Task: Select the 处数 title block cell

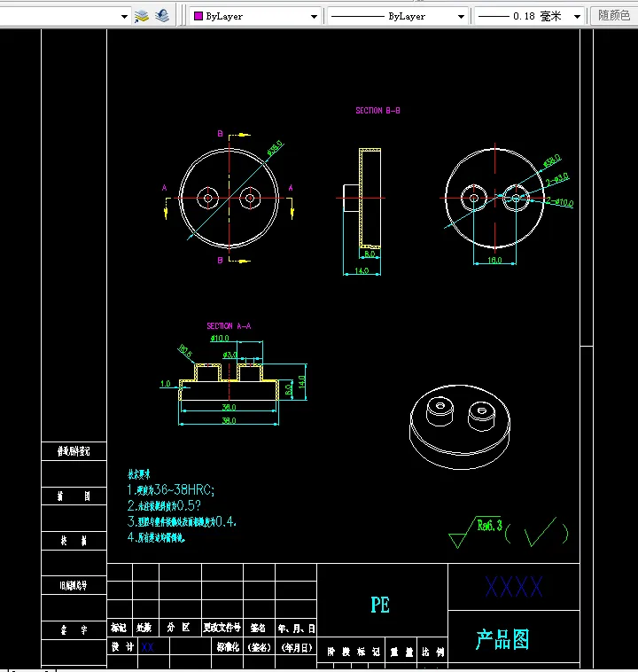Action: (x=144, y=628)
